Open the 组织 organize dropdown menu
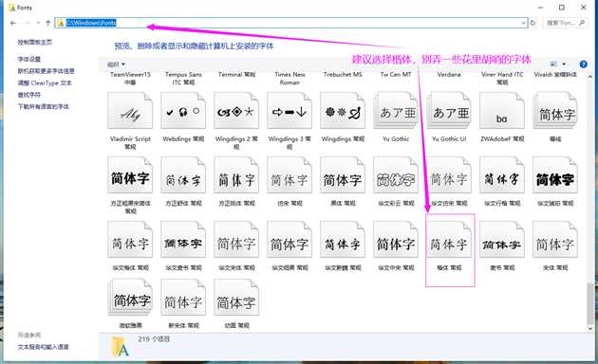Viewport: 598px width, 364px height. point(116,64)
